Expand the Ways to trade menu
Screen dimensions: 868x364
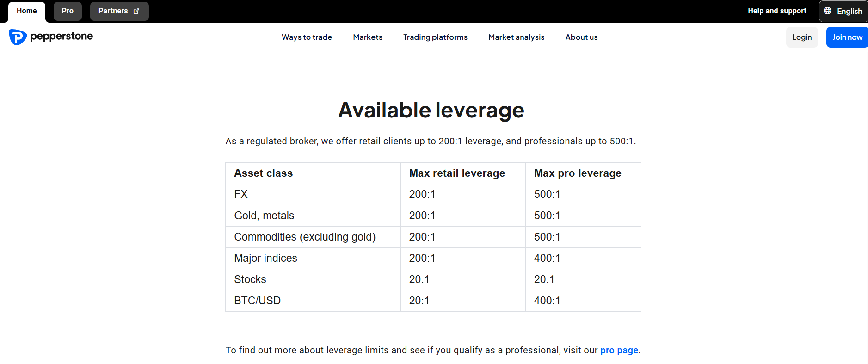(x=307, y=37)
